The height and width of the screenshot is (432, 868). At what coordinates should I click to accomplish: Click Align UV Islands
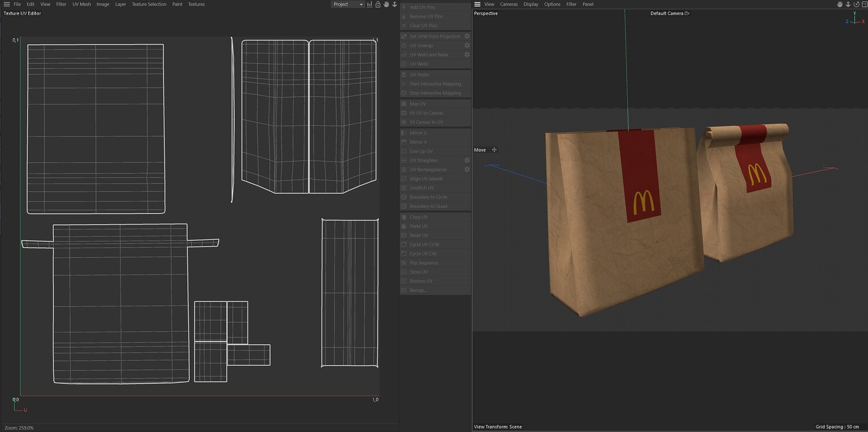pyautogui.click(x=435, y=179)
